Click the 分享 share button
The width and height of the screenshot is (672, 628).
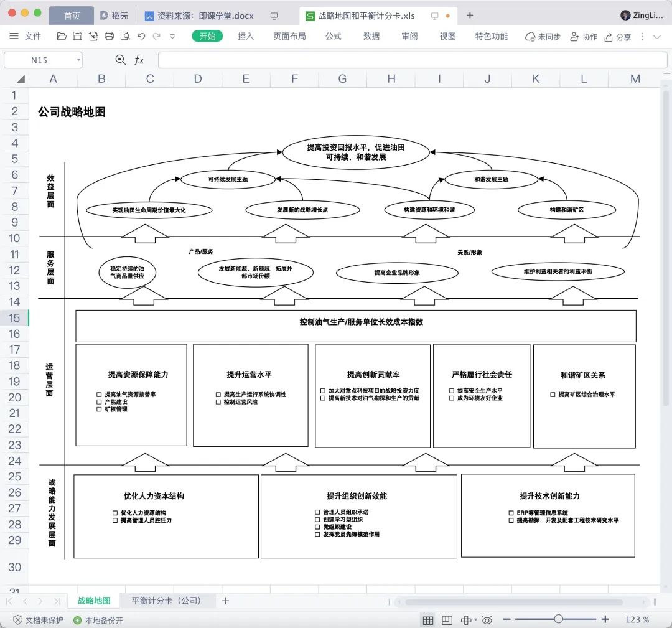(618, 37)
